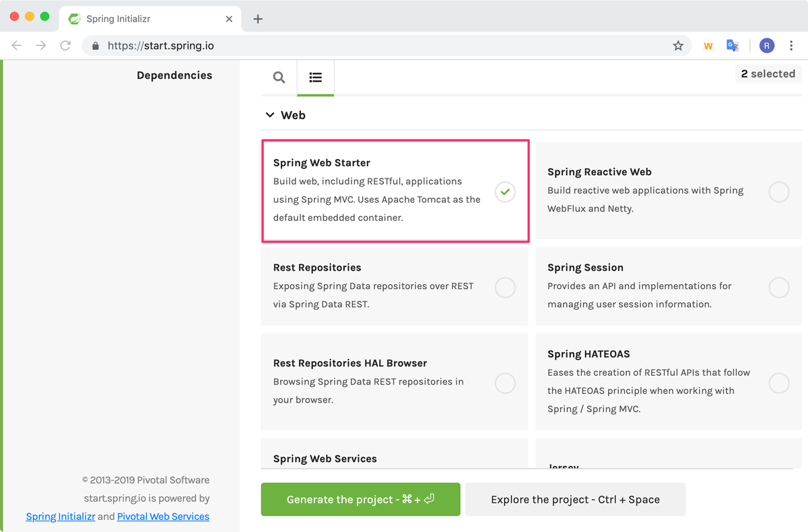Select the Spring Initializr browser tab
Image resolution: width=808 pixels, height=532 pixels.
coord(151,19)
